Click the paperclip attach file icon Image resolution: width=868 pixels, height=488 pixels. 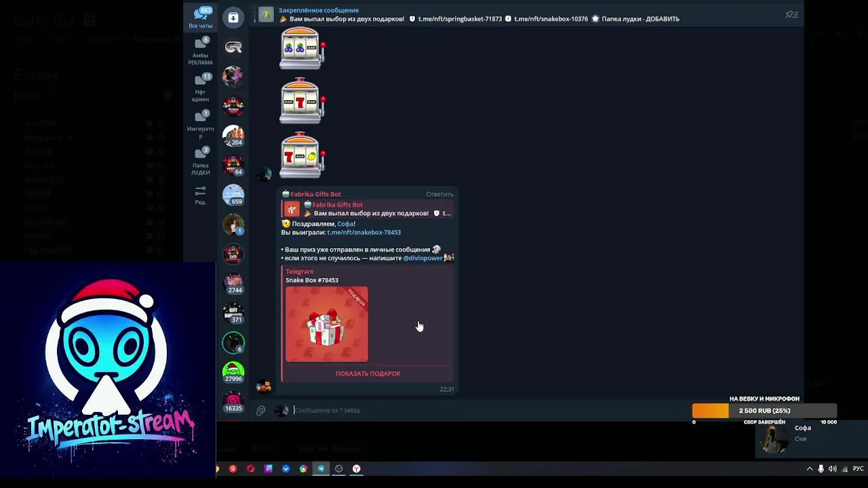[x=260, y=411]
